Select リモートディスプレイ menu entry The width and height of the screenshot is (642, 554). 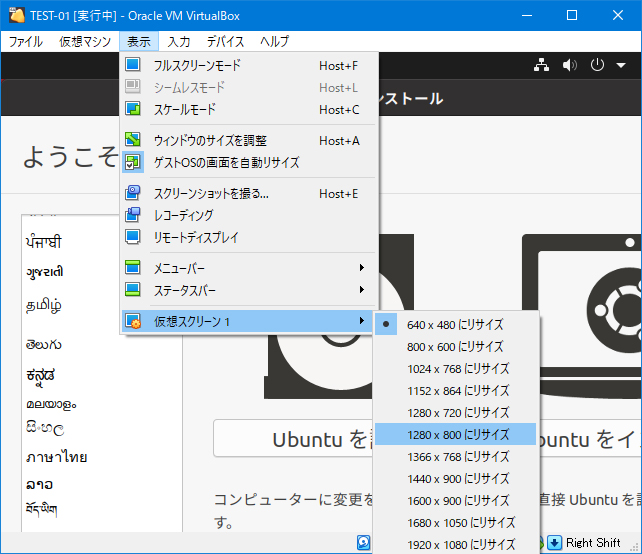tap(249, 237)
